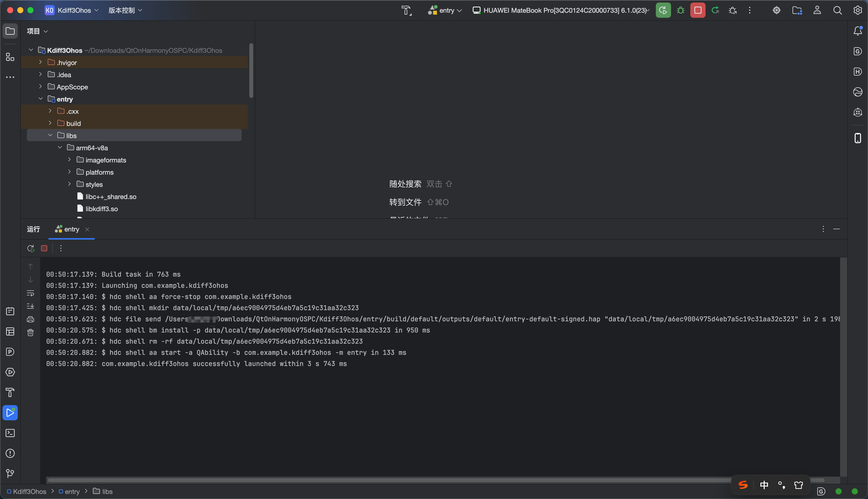Close the entry run tab
868x499 pixels.
click(87, 229)
